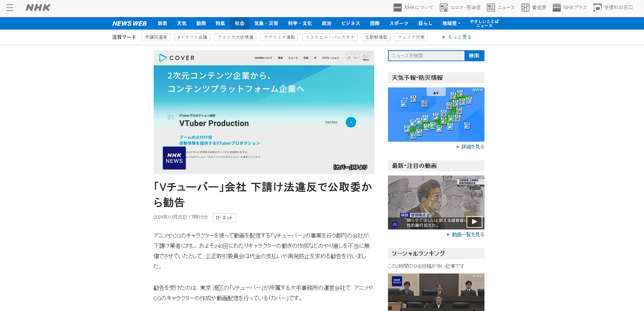Select 国際 in the navigation bar
The height and width of the screenshot is (311, 644).
pyautogui.click(x=375, y=23)
